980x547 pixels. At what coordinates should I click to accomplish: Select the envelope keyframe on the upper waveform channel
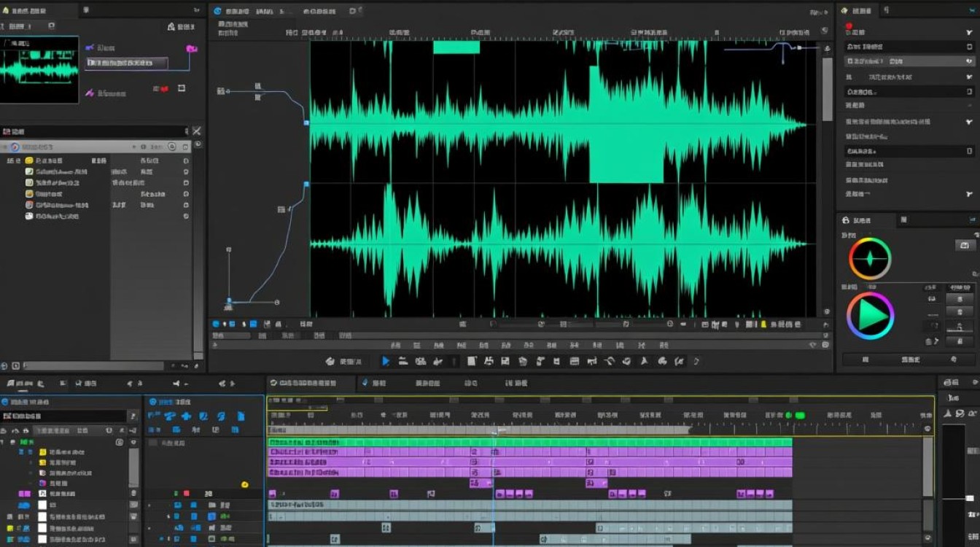coord(307,123)
